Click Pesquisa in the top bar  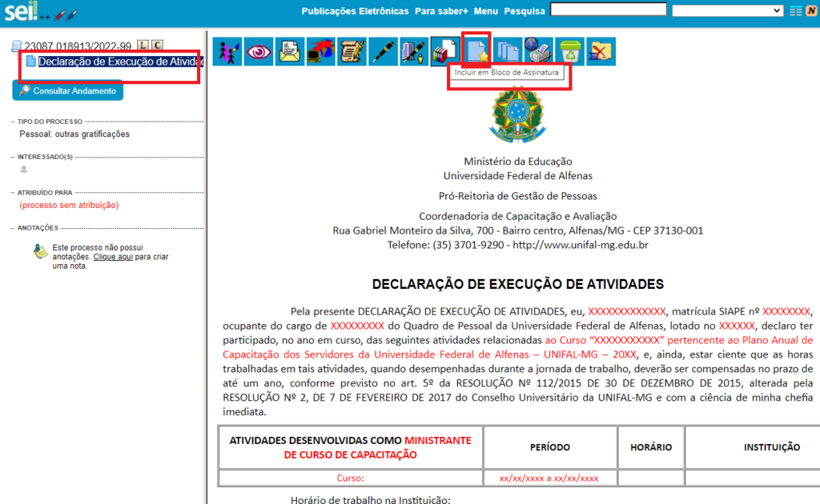525,11
